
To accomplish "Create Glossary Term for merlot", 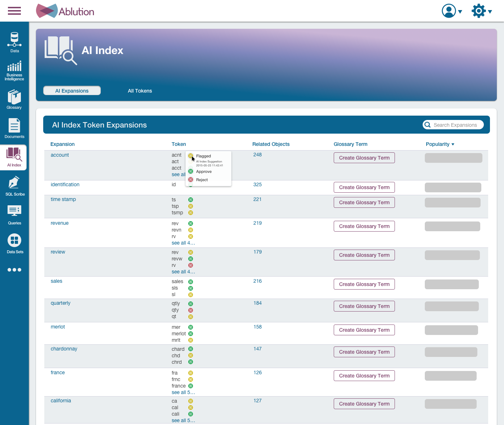I will [x=364, y=330].
